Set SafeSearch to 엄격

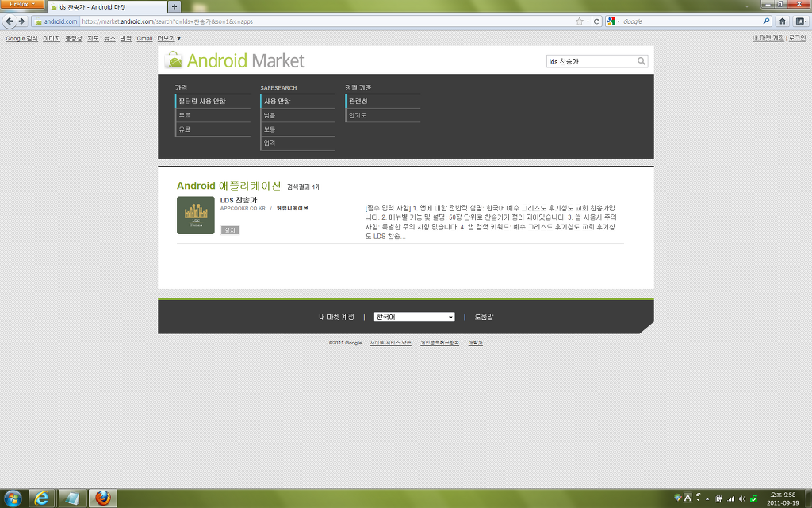pyautogui.click(x=298, y=143)
